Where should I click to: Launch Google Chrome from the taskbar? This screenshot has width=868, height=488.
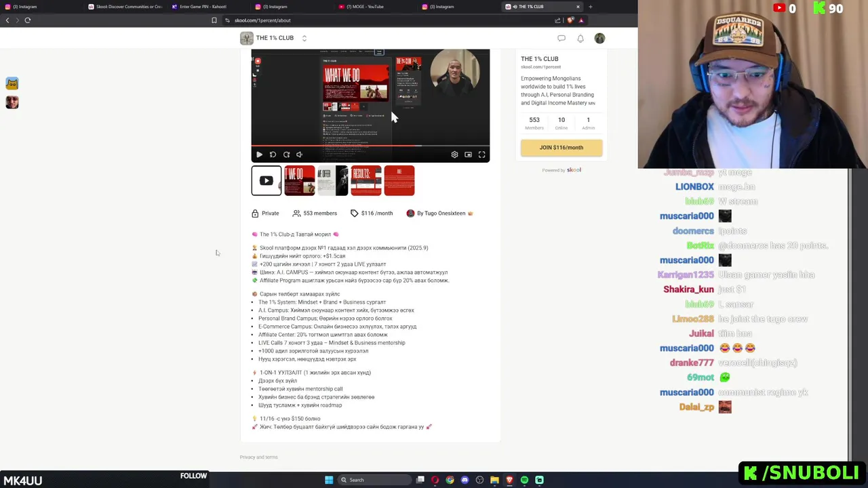click(x=450, y=480)
